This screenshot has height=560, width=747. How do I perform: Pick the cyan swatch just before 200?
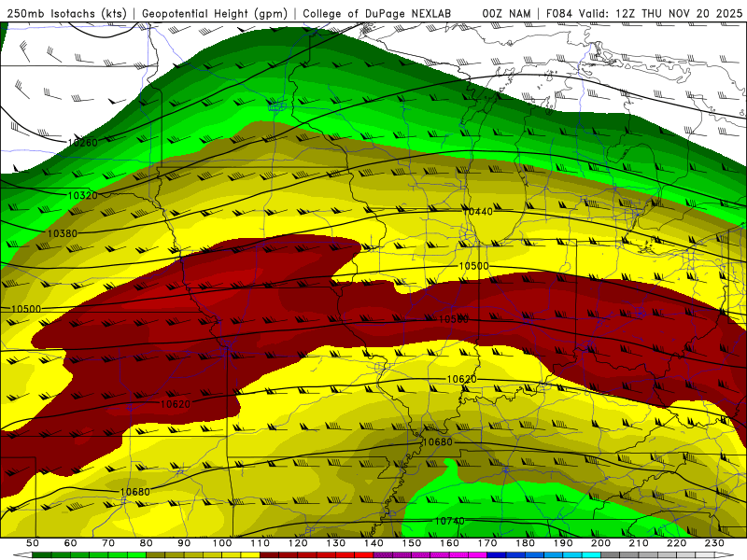(591, 555)
